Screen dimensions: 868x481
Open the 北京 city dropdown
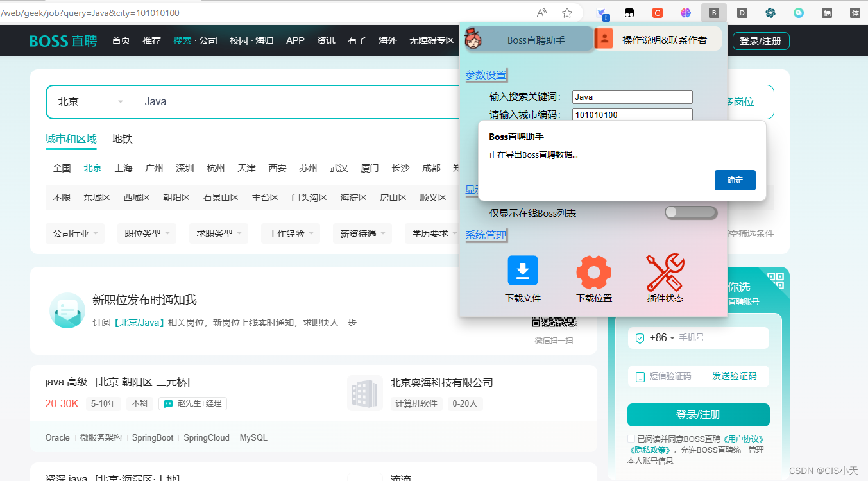coord(90,101)
